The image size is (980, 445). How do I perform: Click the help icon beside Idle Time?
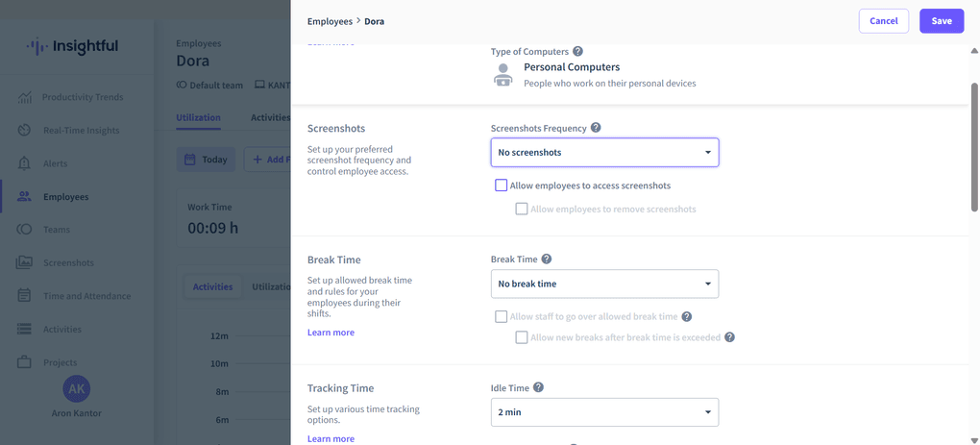coord(538,388)
